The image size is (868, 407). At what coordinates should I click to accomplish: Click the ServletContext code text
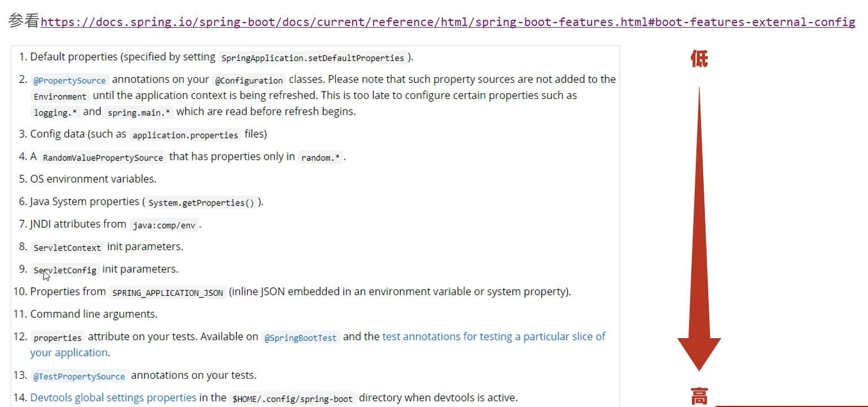point(67,248)
